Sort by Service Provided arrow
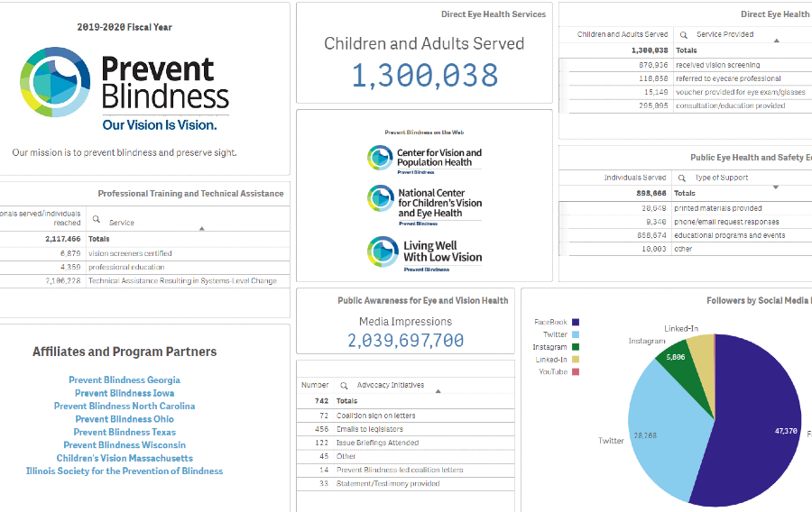Screen dimensions: 812x512 (x=776, y=41)
